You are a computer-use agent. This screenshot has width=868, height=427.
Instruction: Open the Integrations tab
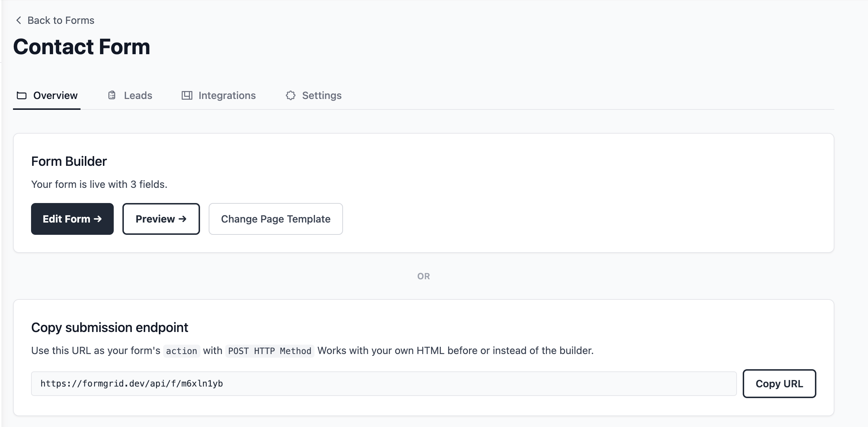pos(218,95)
